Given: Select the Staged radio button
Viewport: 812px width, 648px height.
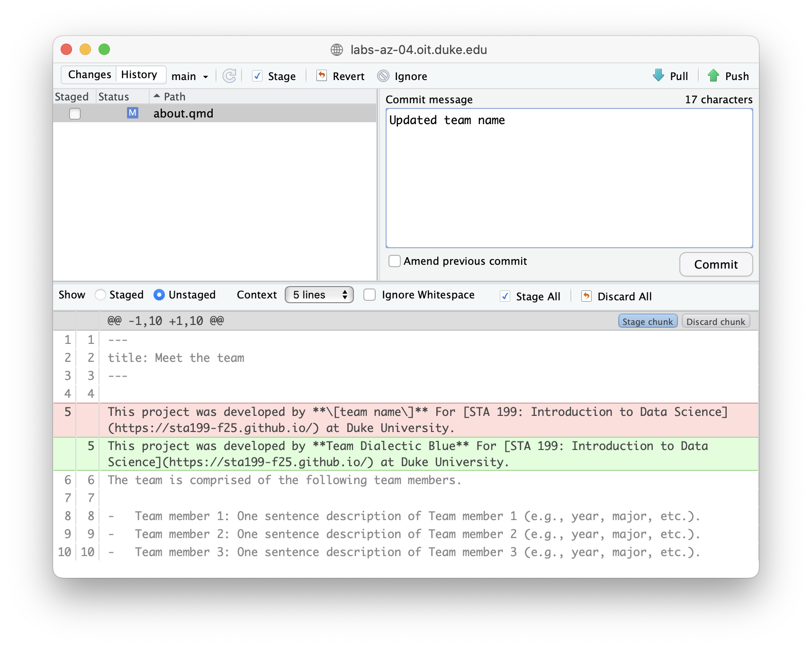Looking at the screenshot, I should [x=100, y=295].
